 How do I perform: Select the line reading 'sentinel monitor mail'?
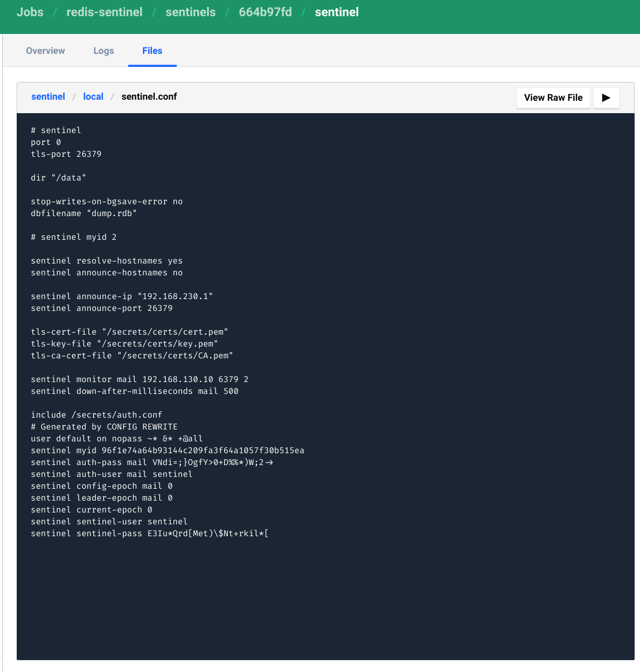pyautogui.click(x=139, y=379)
